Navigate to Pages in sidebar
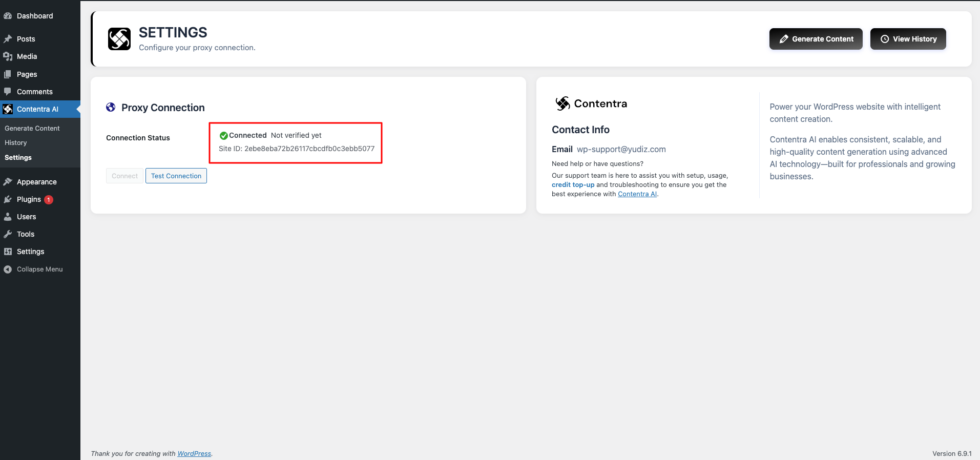 [x=40, y=74]
